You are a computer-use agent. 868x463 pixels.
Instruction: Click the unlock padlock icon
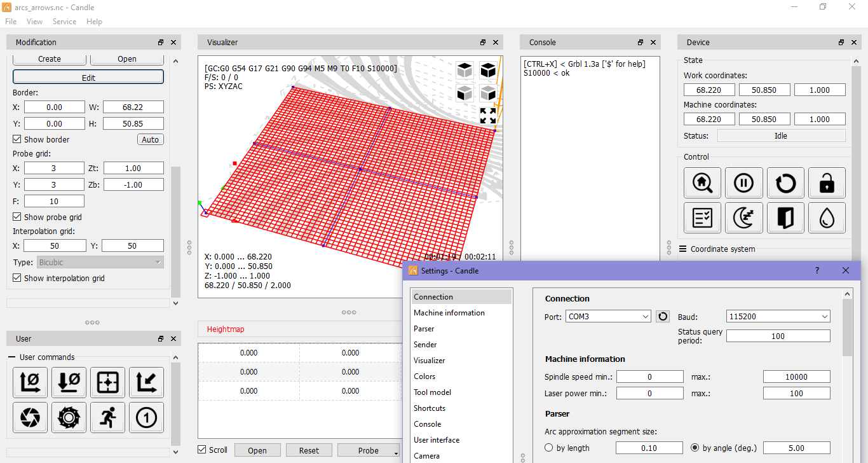click(x=827, y=183)
